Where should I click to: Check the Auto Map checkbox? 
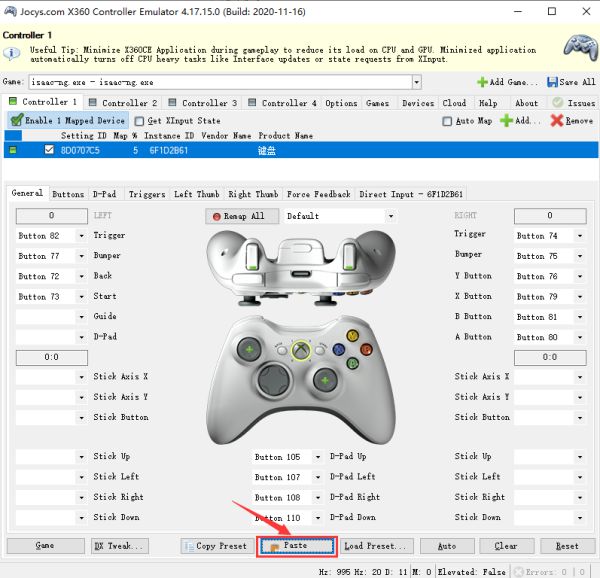click(x=448, y=121)
